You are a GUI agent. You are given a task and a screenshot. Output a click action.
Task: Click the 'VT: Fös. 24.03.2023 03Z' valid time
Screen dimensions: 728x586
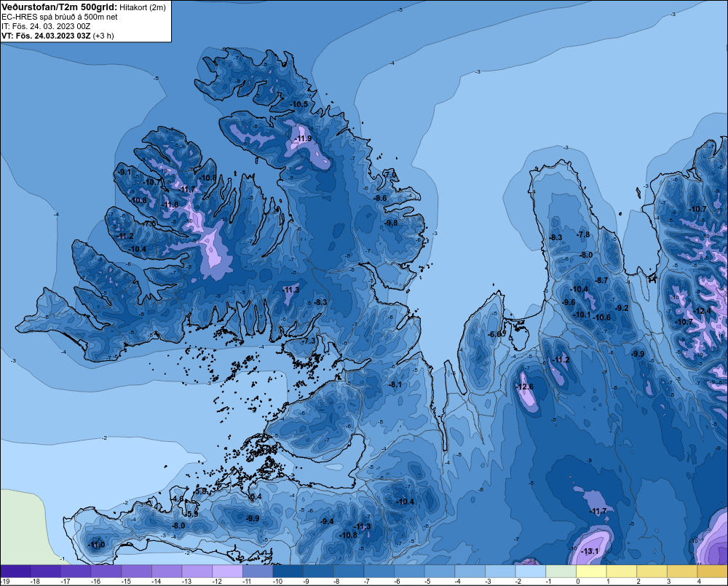[x=46, y=36]
